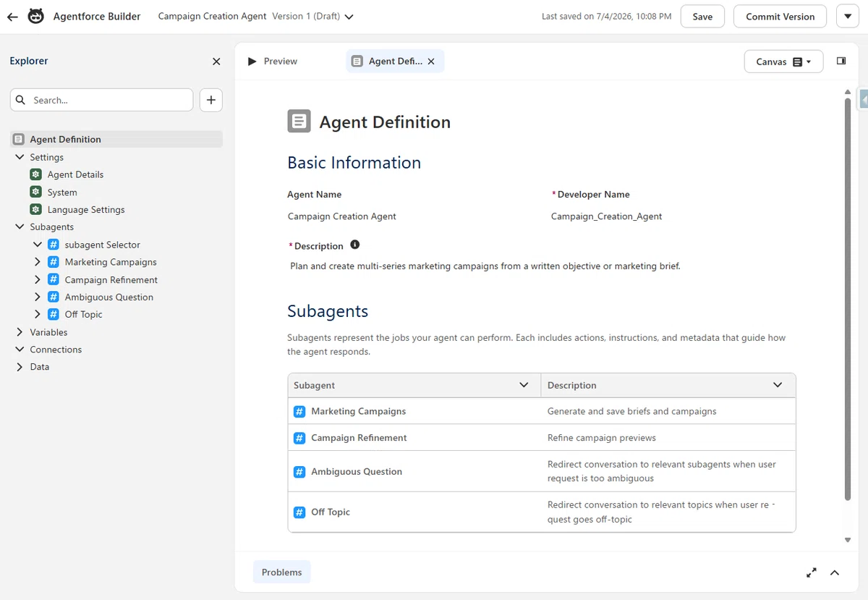Click Campaign Refinement hash icon in table
The width and height of the screenshot is (868, 600).
point(299,438)
